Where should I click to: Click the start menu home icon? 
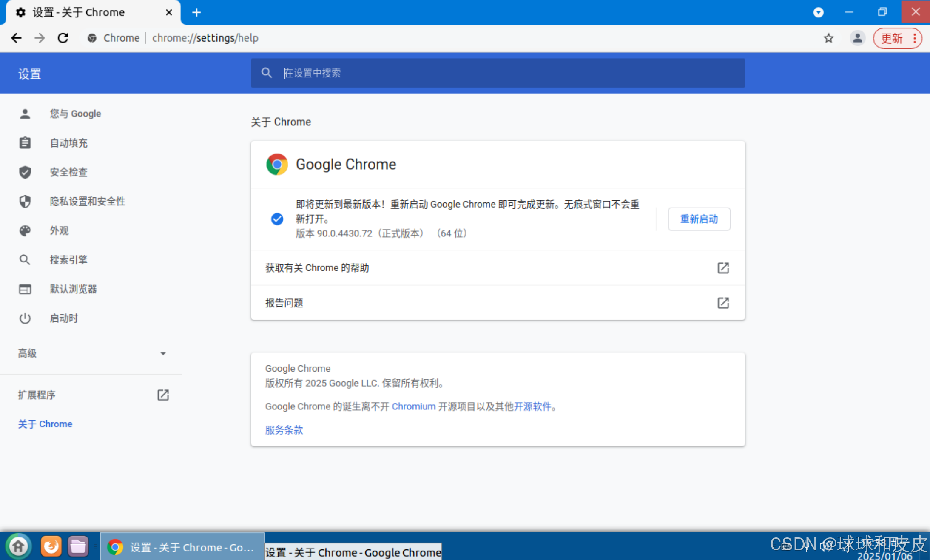point(18,546)
